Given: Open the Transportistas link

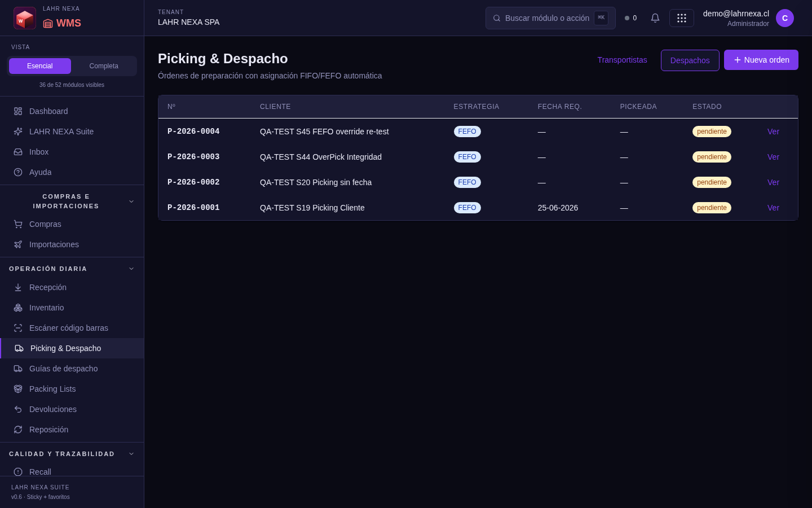Looking at the screenshot, I should click(622, 60).
